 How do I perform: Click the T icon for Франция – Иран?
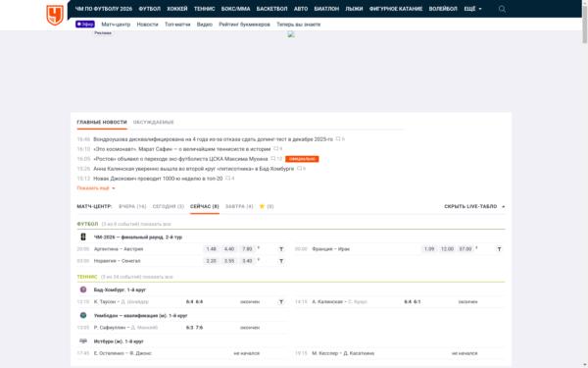click(499, 249)
